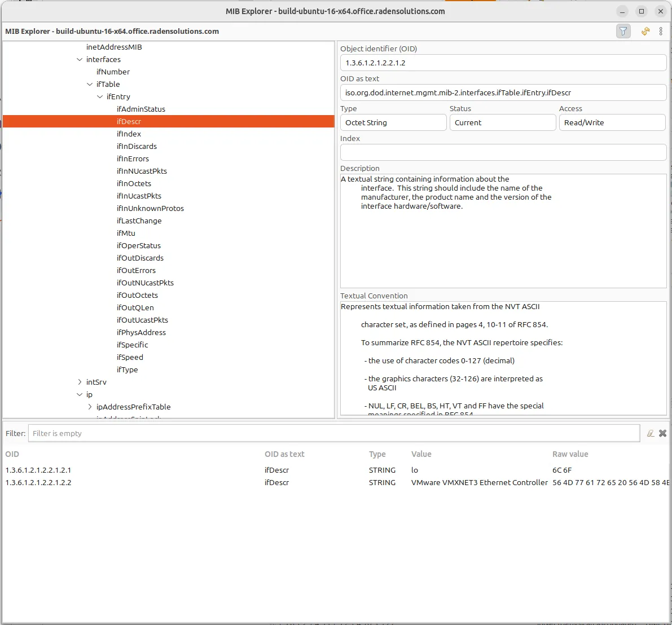This screenshot has width=672, height=625.
Task: Select the ifDescr node in the MIB tree
Action: tap(129, 121)
